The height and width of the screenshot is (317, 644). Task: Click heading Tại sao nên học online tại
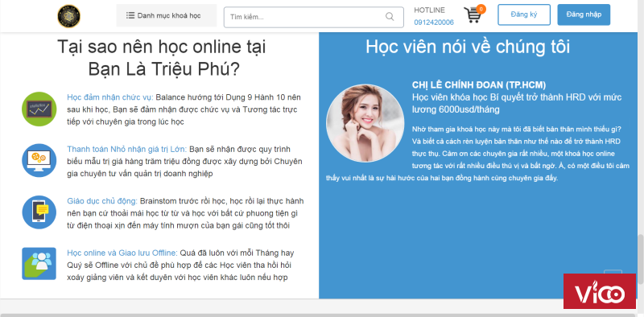coord(162,47)
